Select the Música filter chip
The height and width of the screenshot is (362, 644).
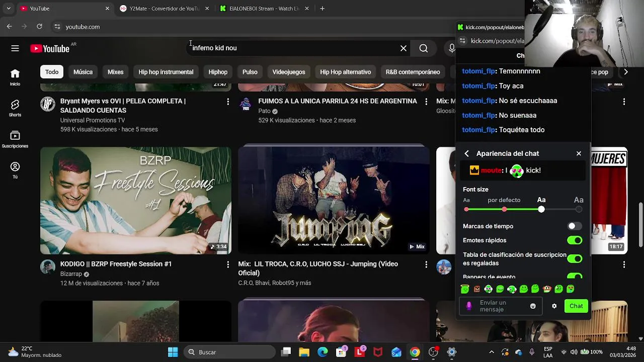tap(83, 72)
